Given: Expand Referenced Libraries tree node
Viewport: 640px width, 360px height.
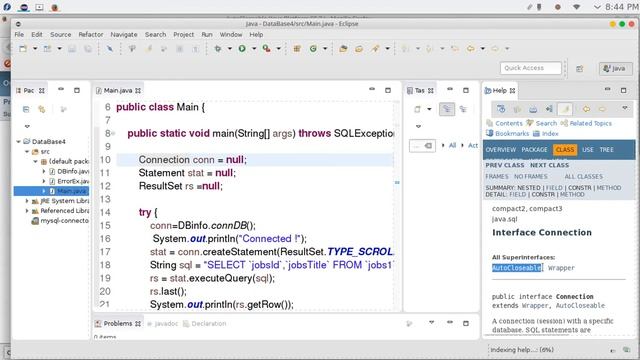Looking at the screenshot, I should click(27, 211).
